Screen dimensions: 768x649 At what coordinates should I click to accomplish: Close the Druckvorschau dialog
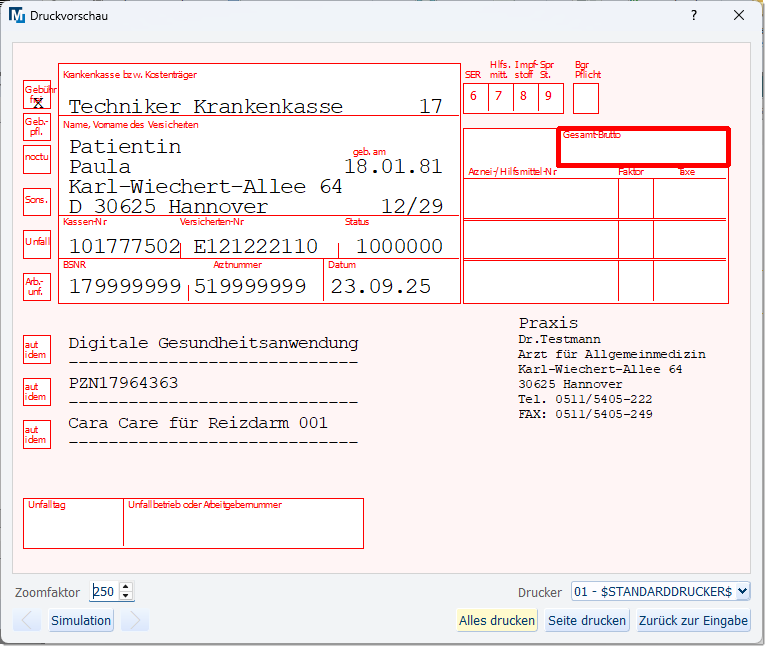739,15
